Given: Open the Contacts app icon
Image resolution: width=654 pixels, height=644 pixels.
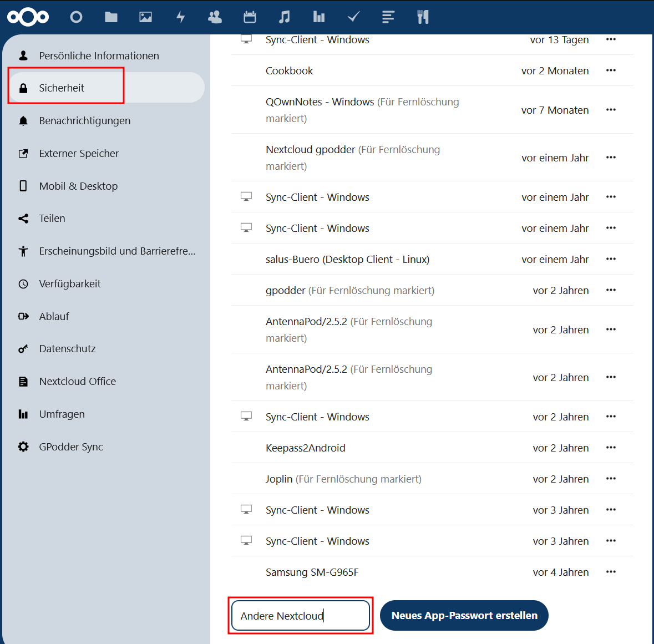Looking at the screenshot, I should pos(215,17).
